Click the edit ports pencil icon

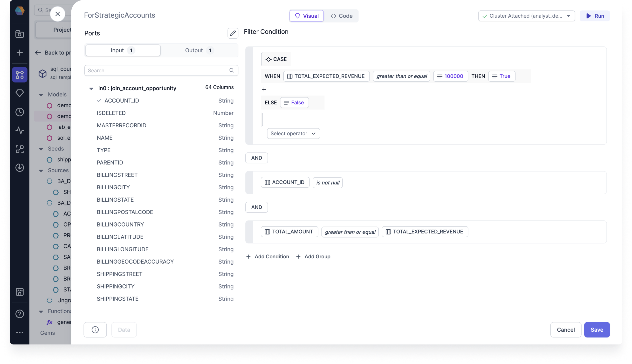[x=233, y=33]
